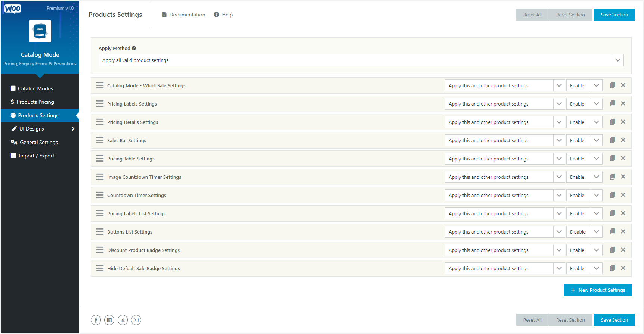
Task: Click the Catalog Mode plugin logo
Action: point(40,31)
